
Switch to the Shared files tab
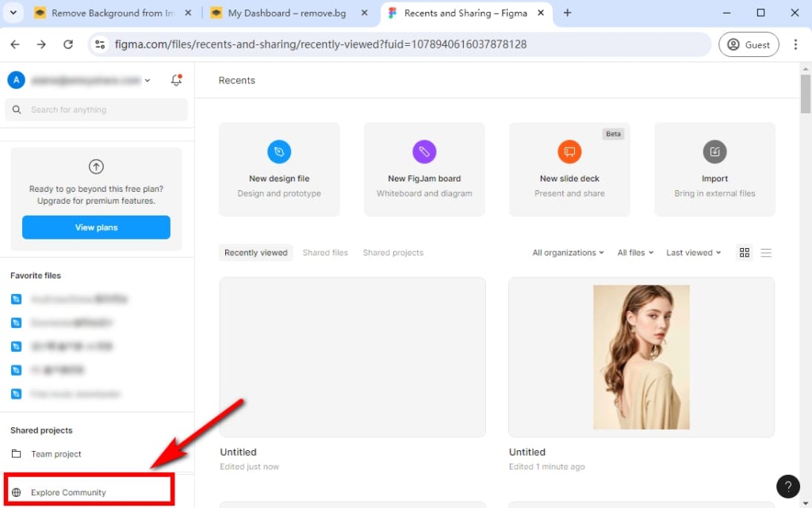pyautogui.click(x=325, y=252)
